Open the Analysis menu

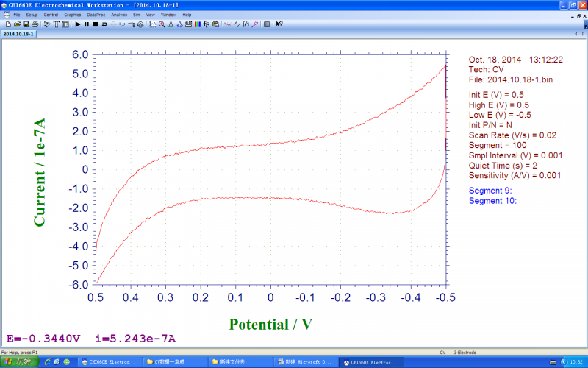coord(119,15)
